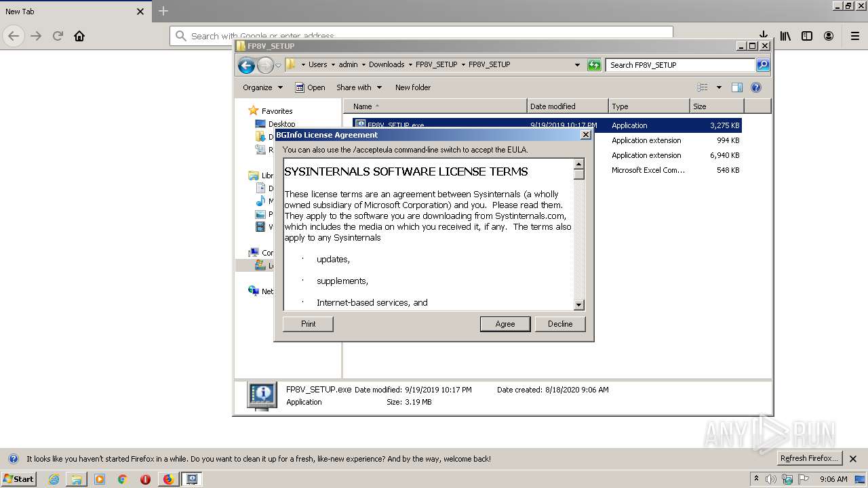Click the admin breadcrumb in the address bar
This screenshot has height=488, width=868.
[x=348, y=64]
